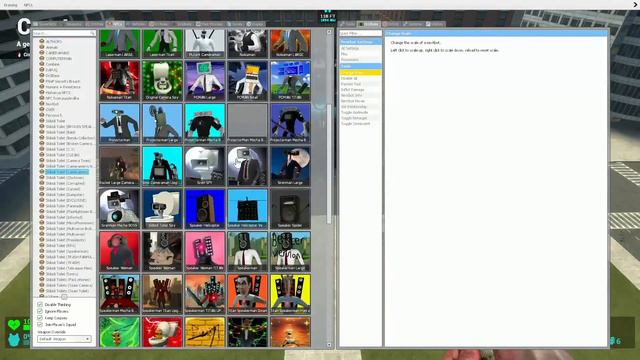Open the Drawing menu in top bar

coord(11,5)
